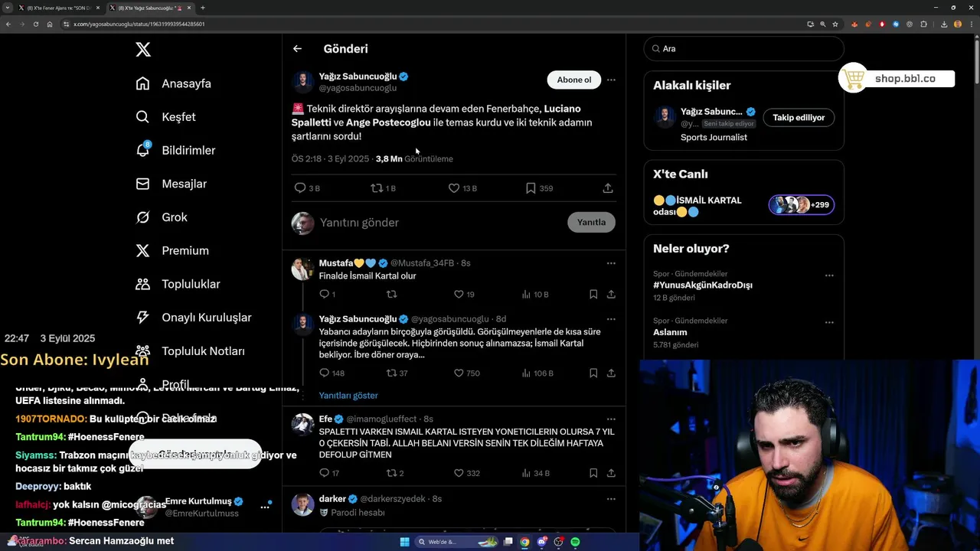The height and width of the screenshot is (551, 980).
Task: Repost Yağız's reply showing 37
Action: tap(391, 373)
